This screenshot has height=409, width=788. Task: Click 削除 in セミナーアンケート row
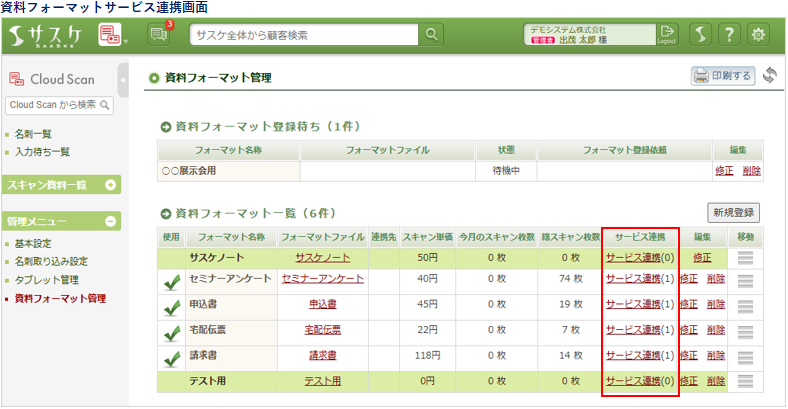716,279
